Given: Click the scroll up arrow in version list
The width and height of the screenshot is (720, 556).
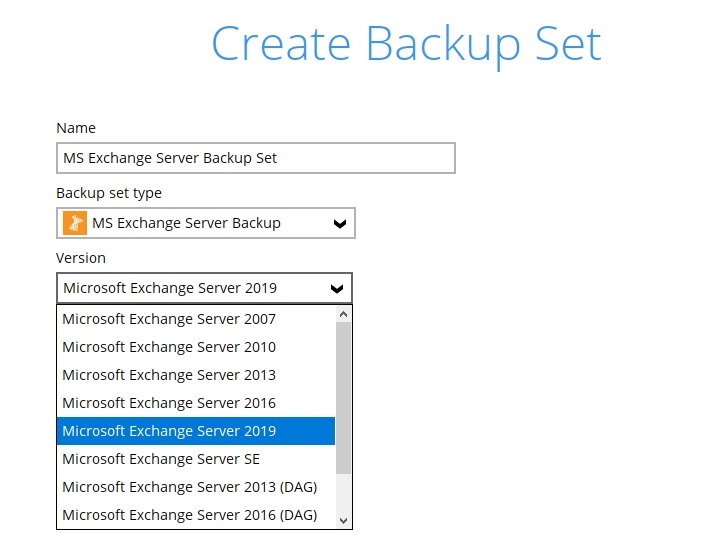Looking at the screenshot, I should click(x=344, y=313).
